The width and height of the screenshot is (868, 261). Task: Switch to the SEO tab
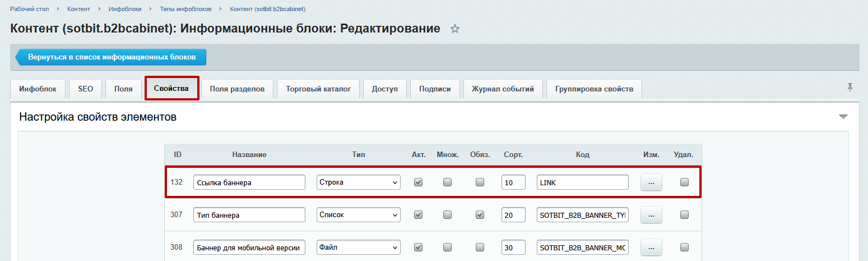86,89
